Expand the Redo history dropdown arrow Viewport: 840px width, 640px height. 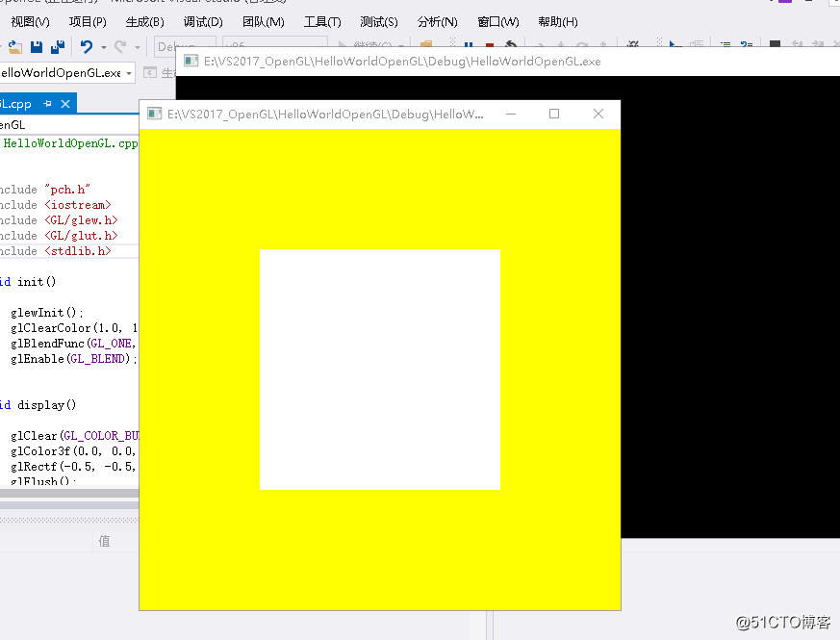point(138,48)
